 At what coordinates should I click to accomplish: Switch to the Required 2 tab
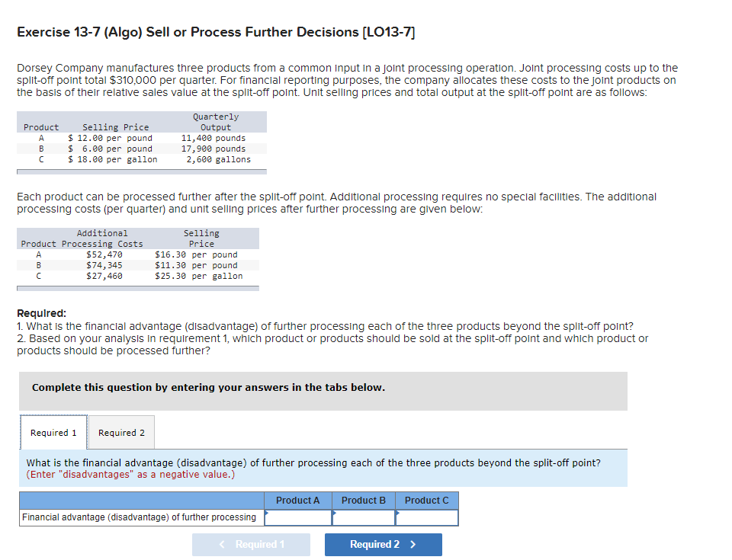click(x=121, y=433)
